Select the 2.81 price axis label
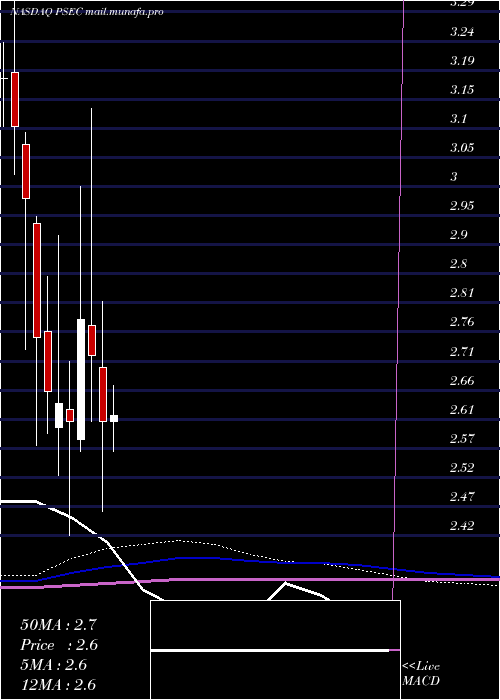The height and width of the screenshot is (700, 500). [462, 293]
